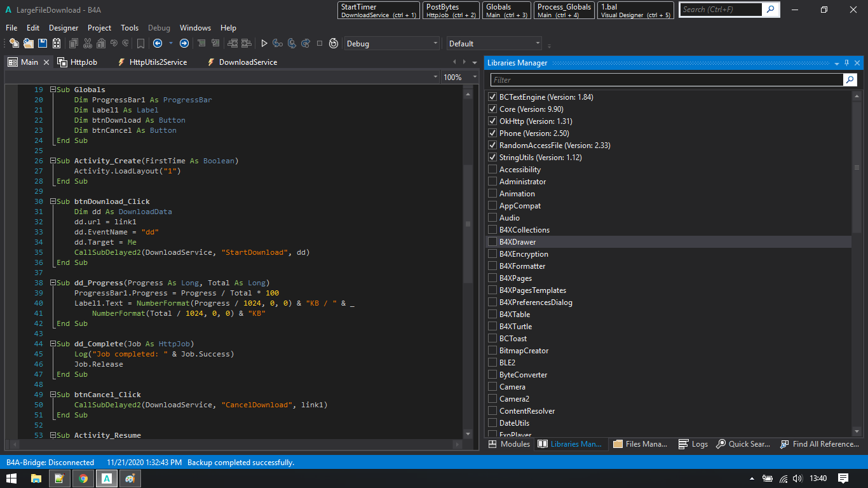The image size is (868, 488).
Task: Open Chrome from the taskbar
Action: 83,478
